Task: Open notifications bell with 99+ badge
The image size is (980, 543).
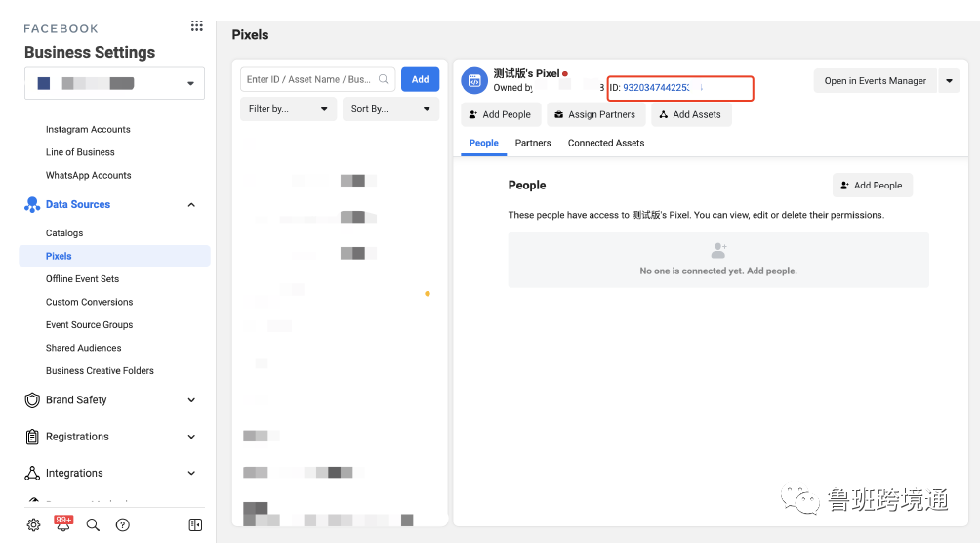Action: click(x=63, y=523)
